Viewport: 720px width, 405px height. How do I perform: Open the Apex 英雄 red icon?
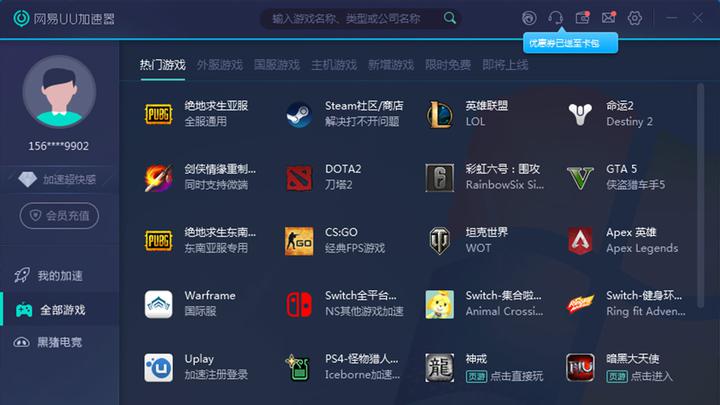click(580, 241)
